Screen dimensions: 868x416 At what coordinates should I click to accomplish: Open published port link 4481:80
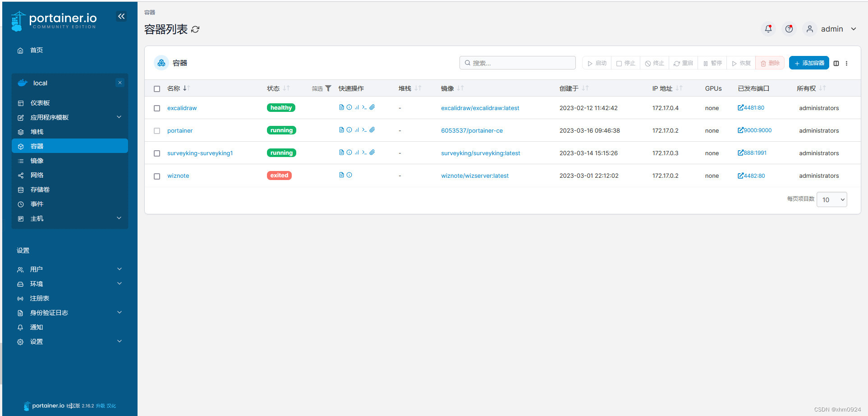coord(751,108)
